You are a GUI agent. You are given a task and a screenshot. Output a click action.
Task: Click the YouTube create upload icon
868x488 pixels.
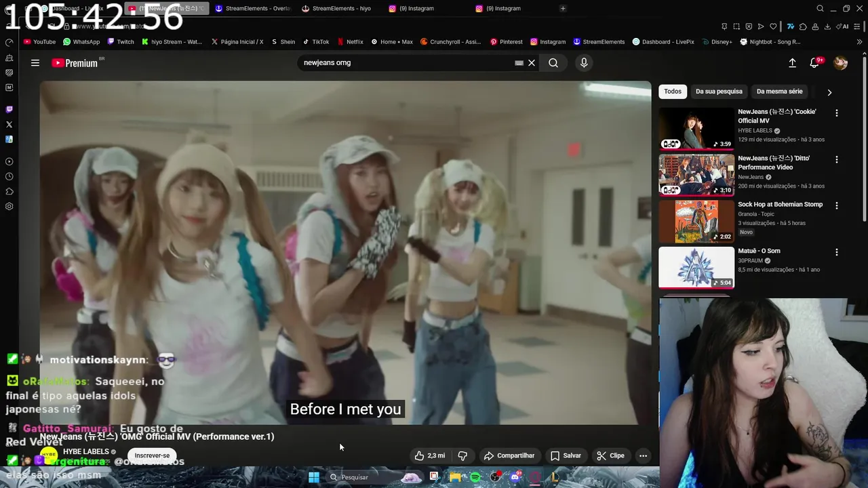[x=792, y=63]
